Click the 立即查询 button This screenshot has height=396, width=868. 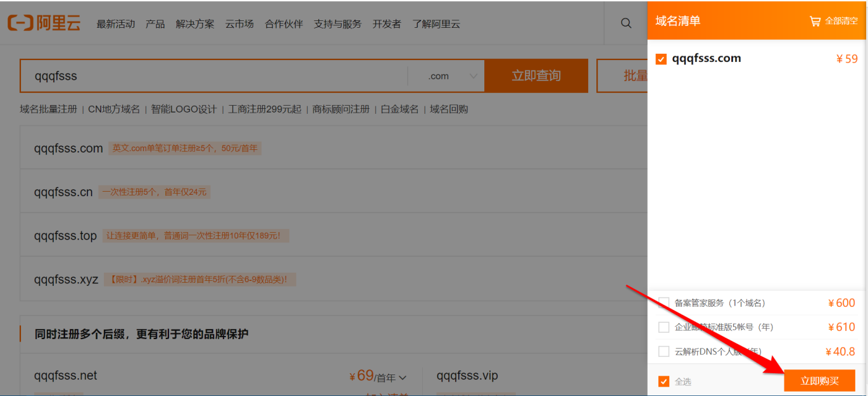536,76
